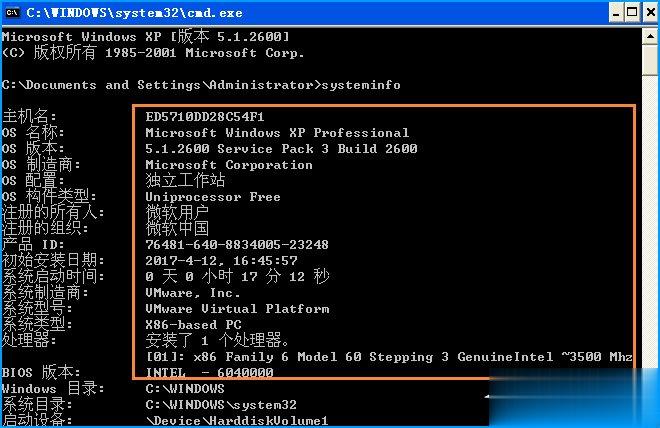Click the OS 名称 label
Viewport: 660px width, 428px height.
pos(33,133)
